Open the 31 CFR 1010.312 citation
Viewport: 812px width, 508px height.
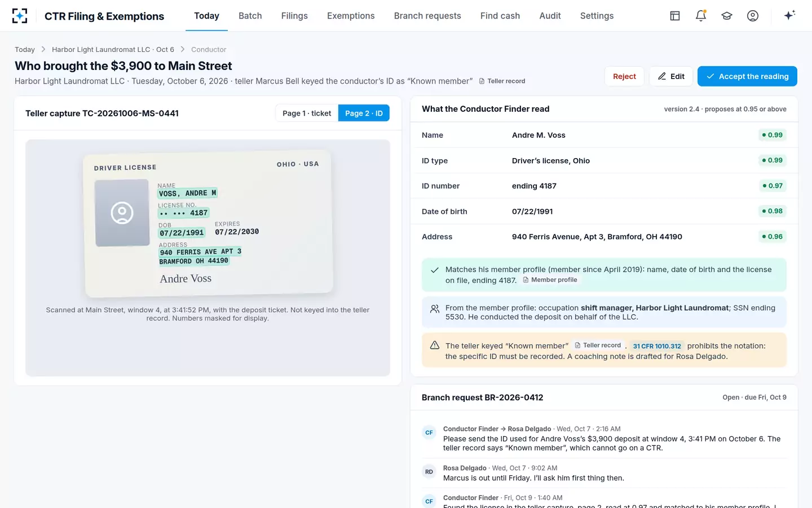pyautogui.click(x=657, y=346)
